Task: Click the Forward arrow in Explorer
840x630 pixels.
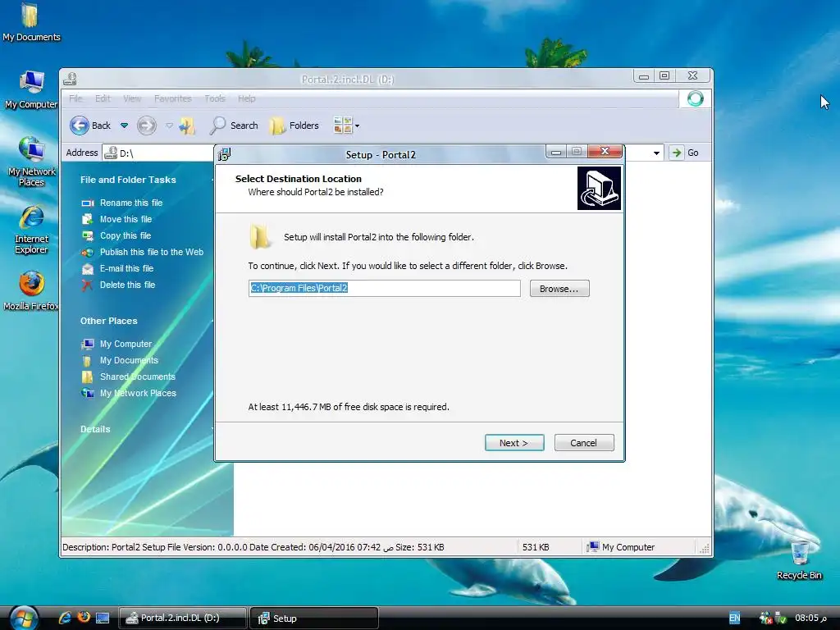Action: (146, 126)
